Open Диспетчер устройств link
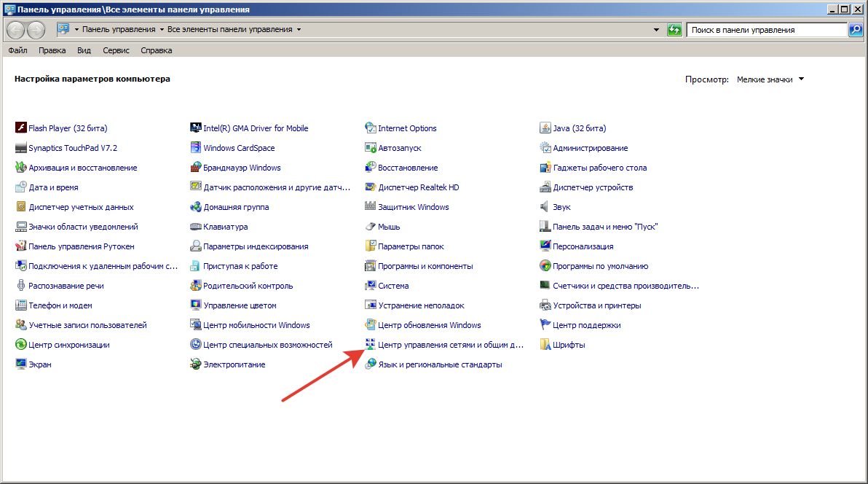This screenshot has width=868, height=484. (593, 187)
